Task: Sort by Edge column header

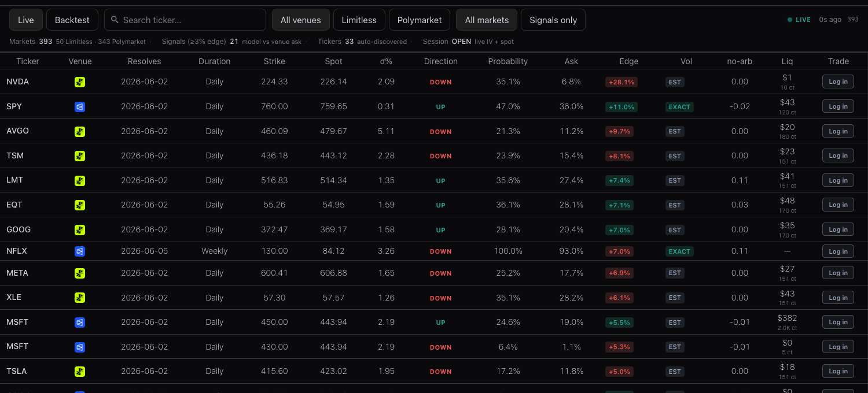Action: pos(629,61)
